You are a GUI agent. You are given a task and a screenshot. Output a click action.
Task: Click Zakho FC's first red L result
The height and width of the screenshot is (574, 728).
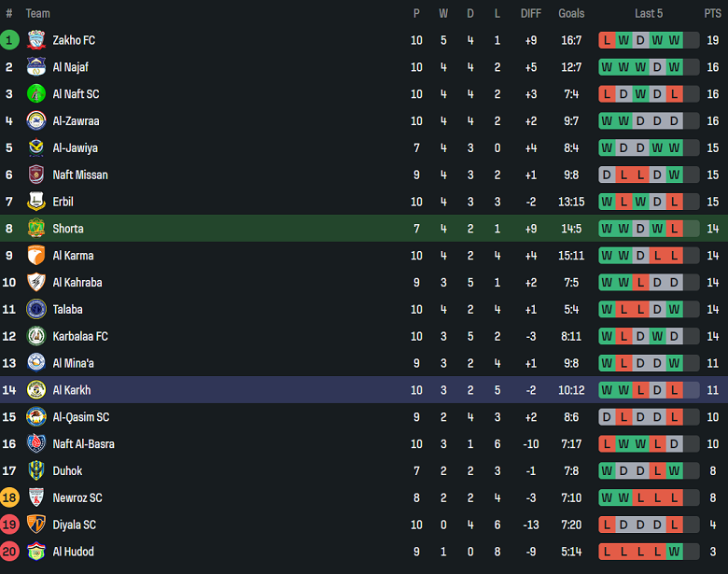click(607, 40)
